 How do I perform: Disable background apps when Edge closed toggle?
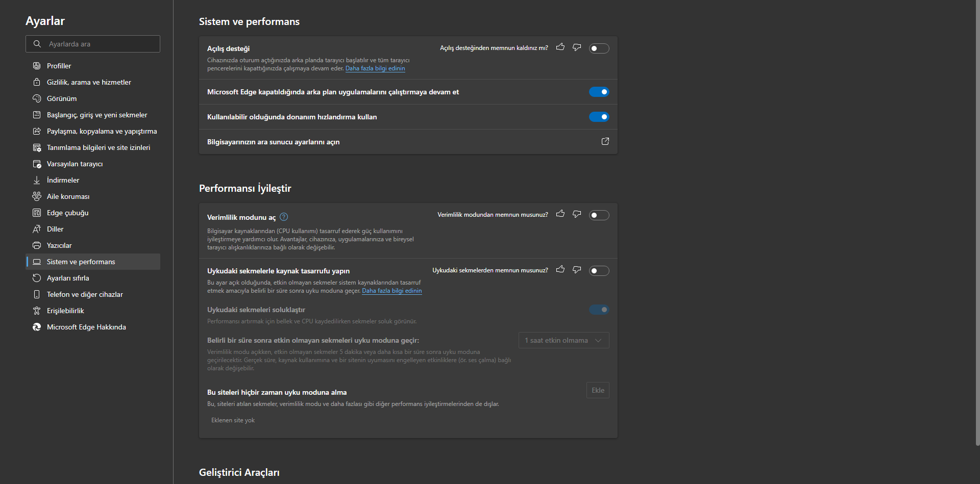tap(599, 92)
